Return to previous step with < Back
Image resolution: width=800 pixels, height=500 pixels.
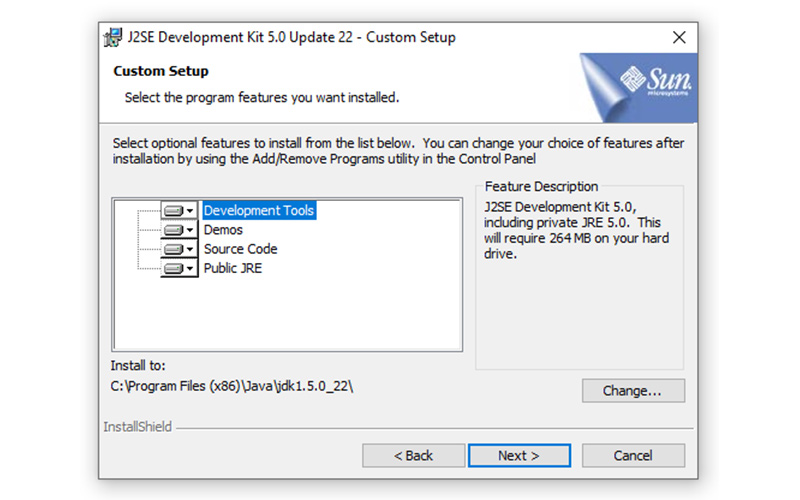click(x=413, y=455)
